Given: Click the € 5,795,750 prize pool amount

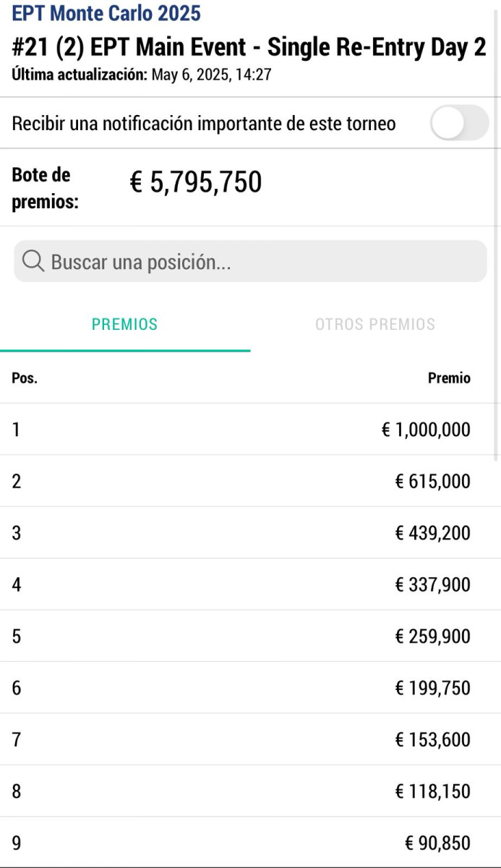Looking at the screenshot, I should point(195,182).
